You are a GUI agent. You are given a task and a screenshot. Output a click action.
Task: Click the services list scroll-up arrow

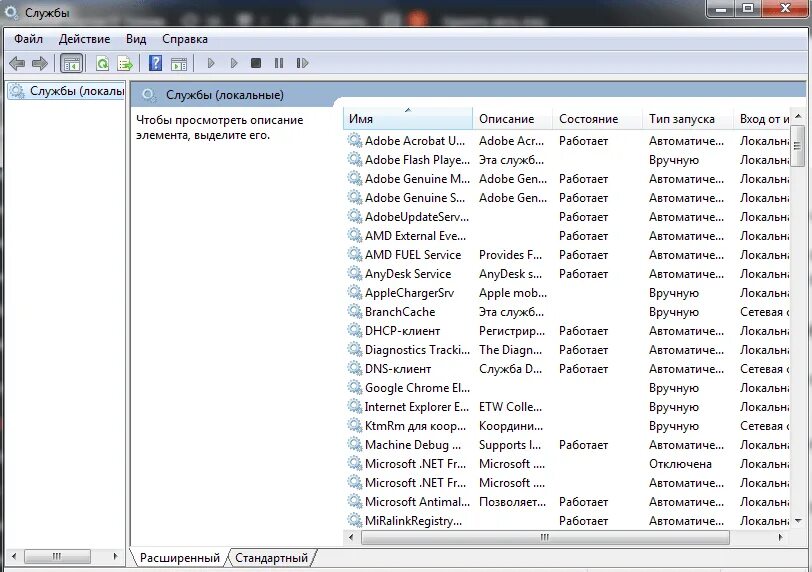[x=798, y=116]
